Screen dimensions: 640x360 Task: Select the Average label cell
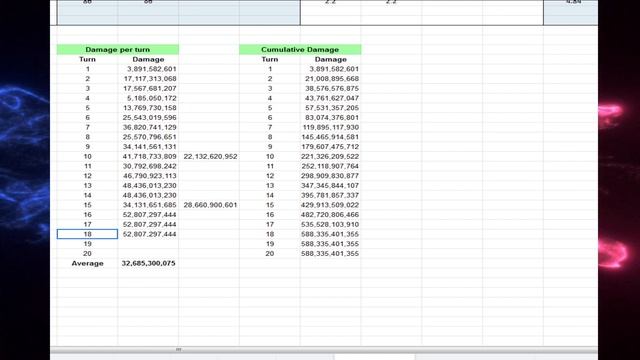[x=87, y=263]
